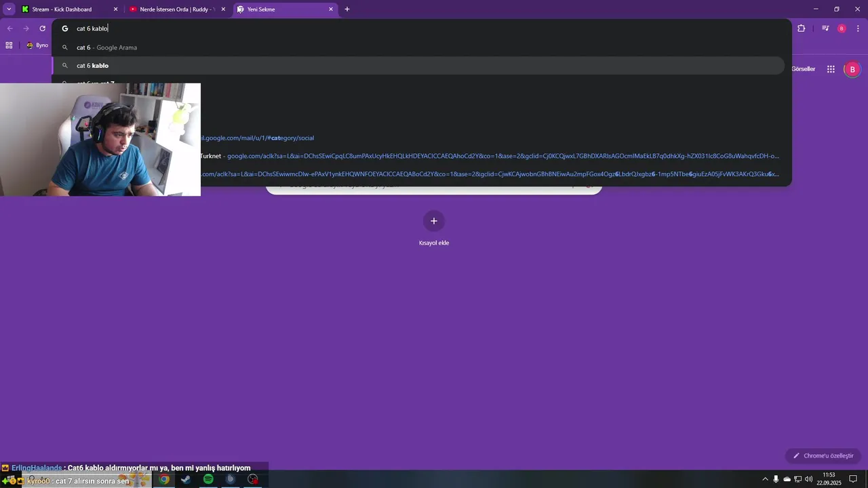Click the address bar containing 'cat 6 kablo'

click(x=420, y=28)
